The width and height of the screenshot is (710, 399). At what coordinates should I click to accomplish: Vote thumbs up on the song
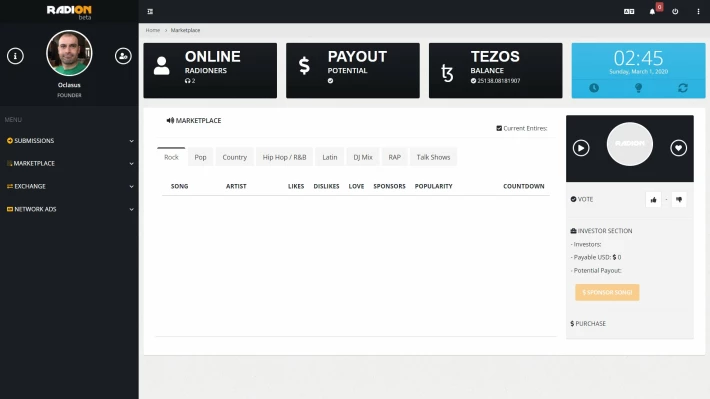[653, 199]
